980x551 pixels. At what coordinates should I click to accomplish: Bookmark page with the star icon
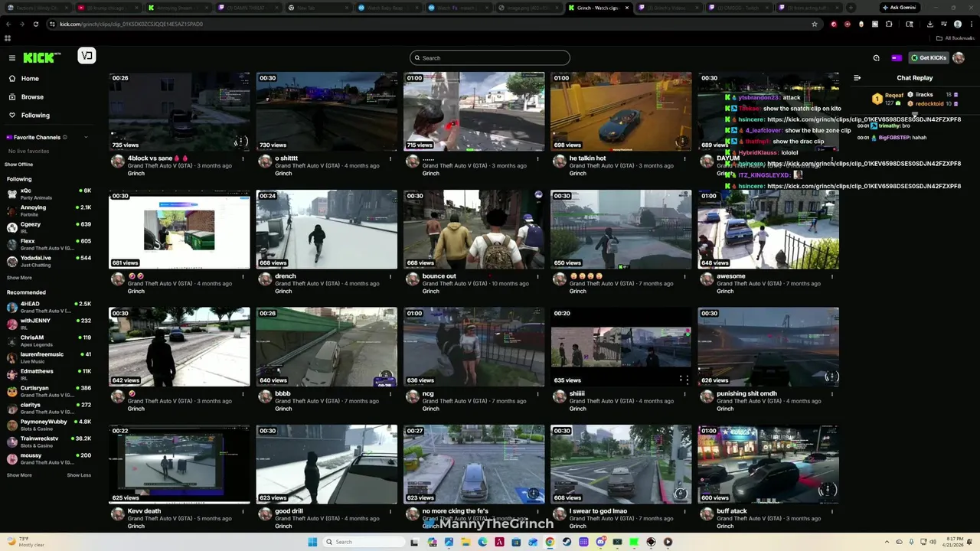[x=815, y=24]
